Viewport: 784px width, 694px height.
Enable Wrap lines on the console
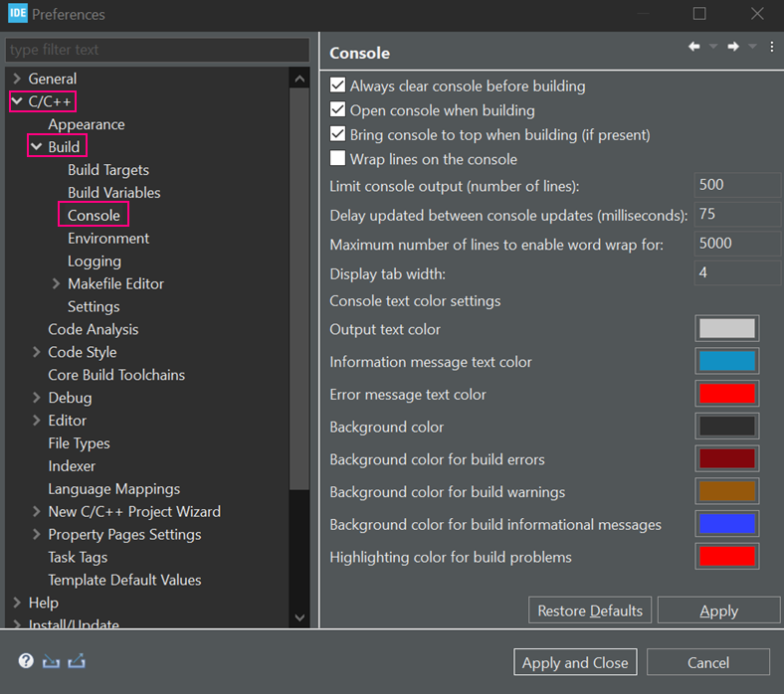[x=338, y=159]
